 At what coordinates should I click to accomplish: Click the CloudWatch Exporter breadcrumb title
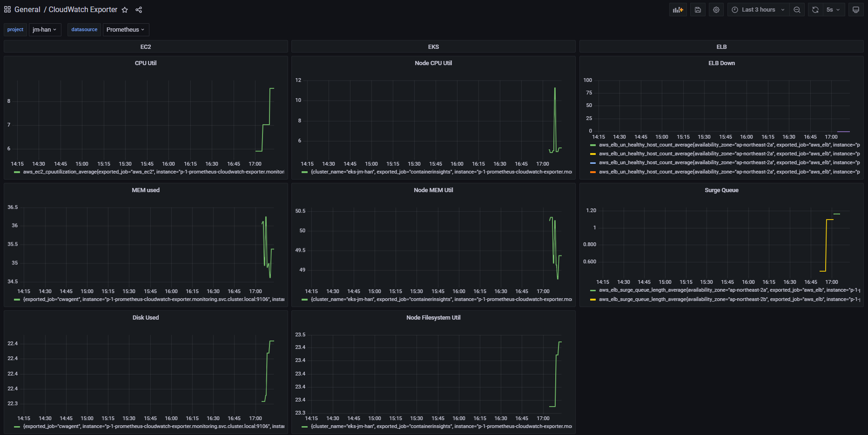coord(83,10)
